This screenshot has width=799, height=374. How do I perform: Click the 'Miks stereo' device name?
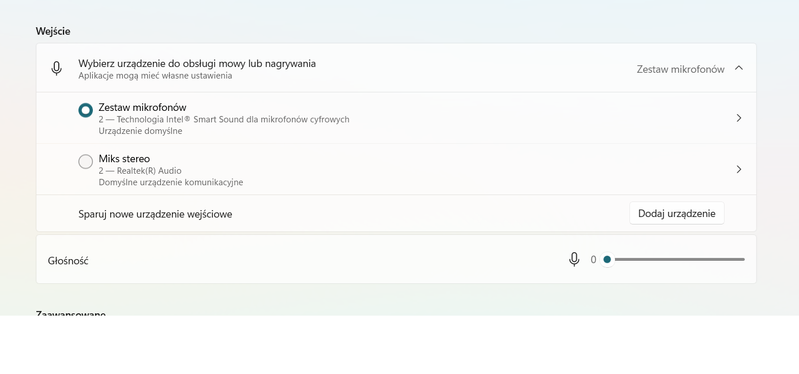coord(124,158)
